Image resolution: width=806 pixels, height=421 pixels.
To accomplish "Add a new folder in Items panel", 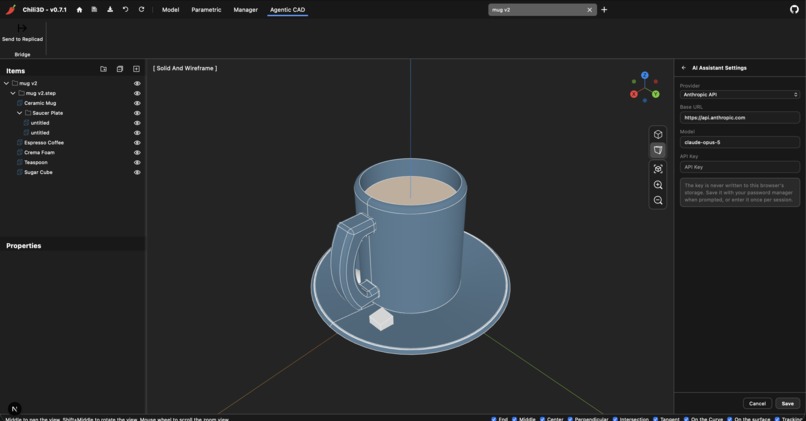I will click(103, 69).
